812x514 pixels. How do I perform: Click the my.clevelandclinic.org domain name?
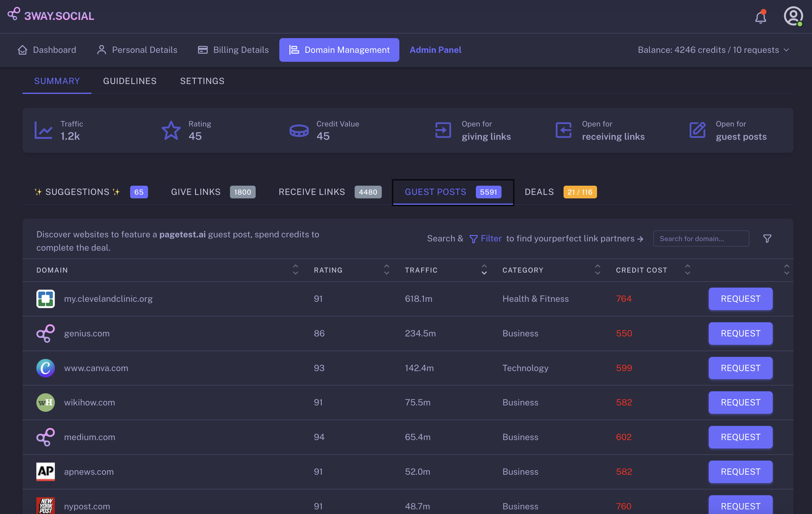click(x=108, y=299)
